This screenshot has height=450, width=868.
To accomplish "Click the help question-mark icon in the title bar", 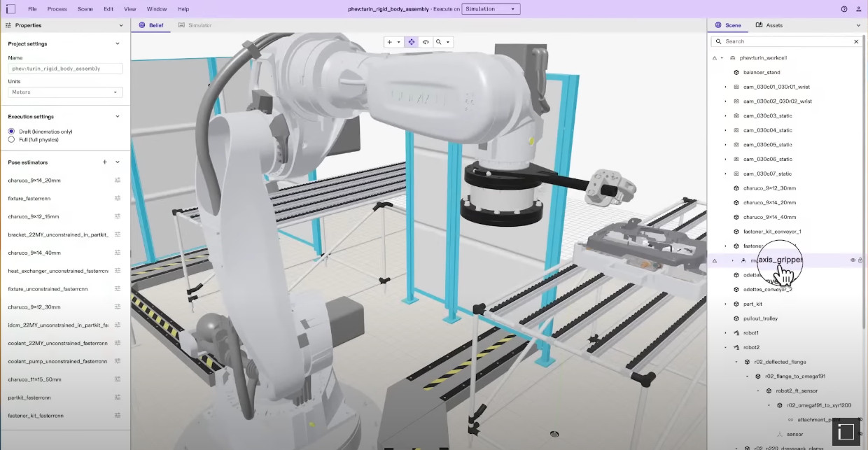I will click(x=843, y=9).
